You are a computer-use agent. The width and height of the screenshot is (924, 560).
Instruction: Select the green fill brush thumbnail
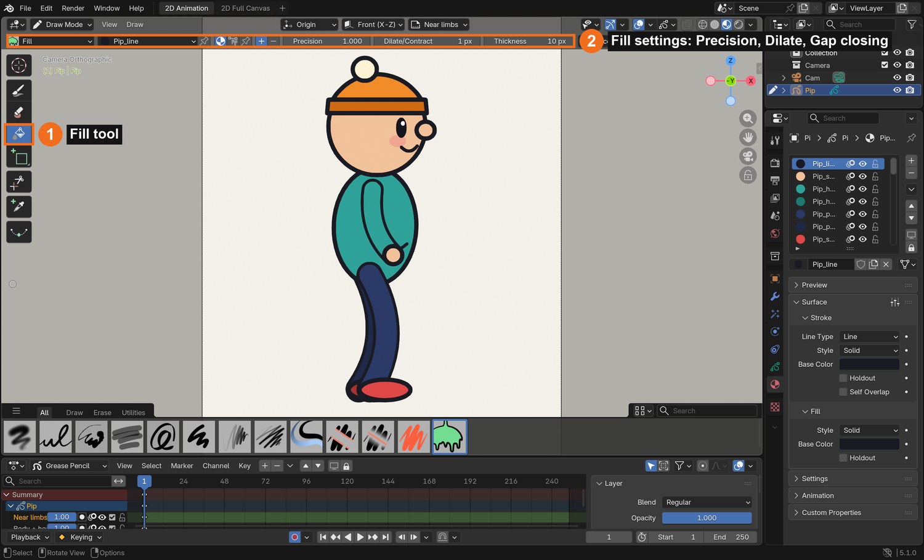coord(450,437)
